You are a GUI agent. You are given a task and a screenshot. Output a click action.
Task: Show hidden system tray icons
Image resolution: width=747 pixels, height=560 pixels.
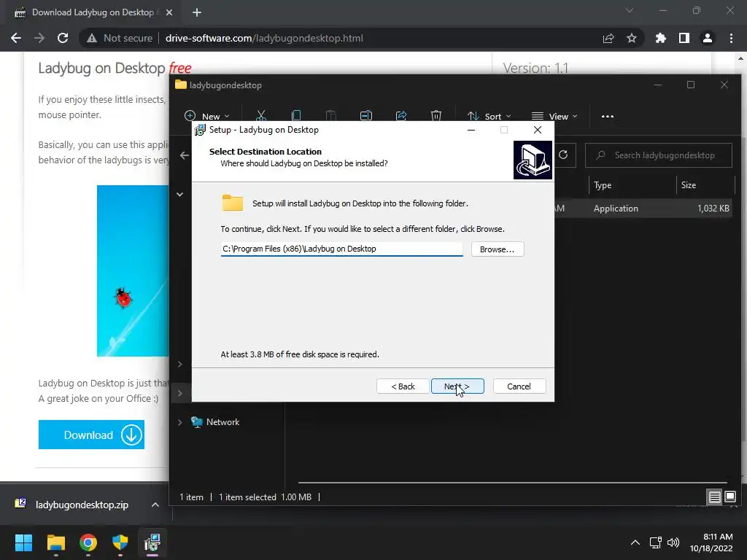coord(635,542)
